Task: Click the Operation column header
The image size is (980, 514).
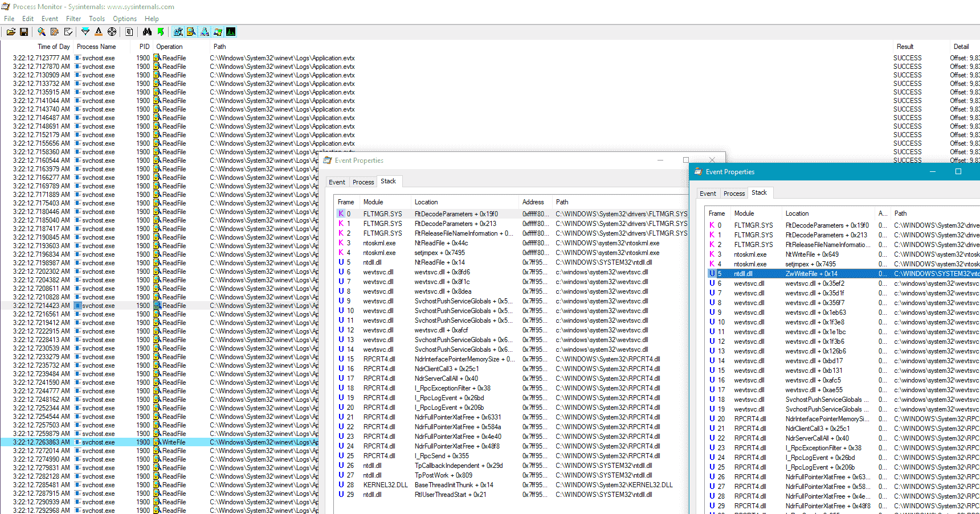Action: [181, 47]
